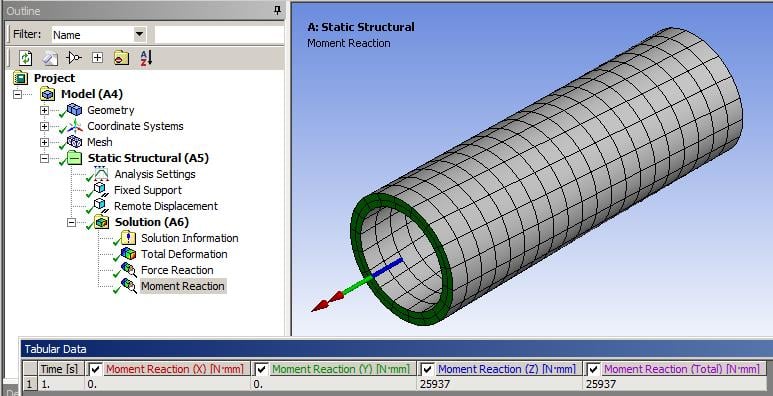Screen dimensions: 773x396
Task: Select Remote Displacement in tree
Action: pyautogui.click(x=166, y=206)
